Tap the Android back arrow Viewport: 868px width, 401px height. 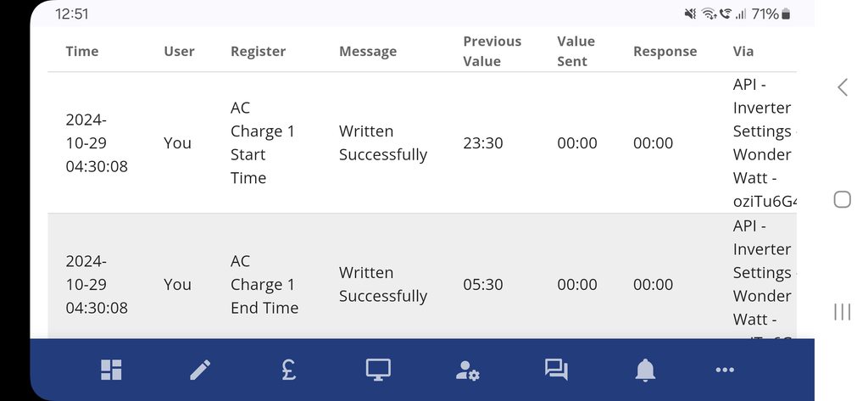842,86
